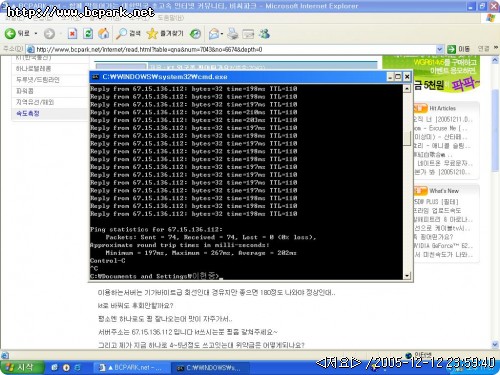Click the third quick launch icon on the taskbar
This screenshot has width=500, height=375.
tap(77, 368)
